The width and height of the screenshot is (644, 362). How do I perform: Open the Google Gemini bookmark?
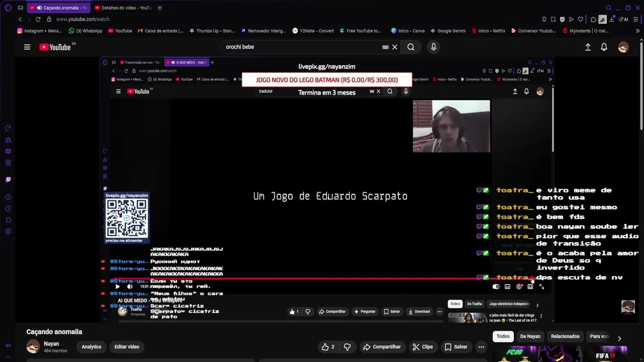point(448,31)
